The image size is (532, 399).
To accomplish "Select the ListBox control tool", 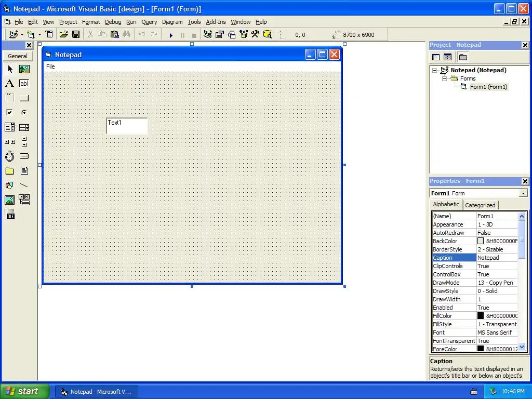I will click(24, 127).
